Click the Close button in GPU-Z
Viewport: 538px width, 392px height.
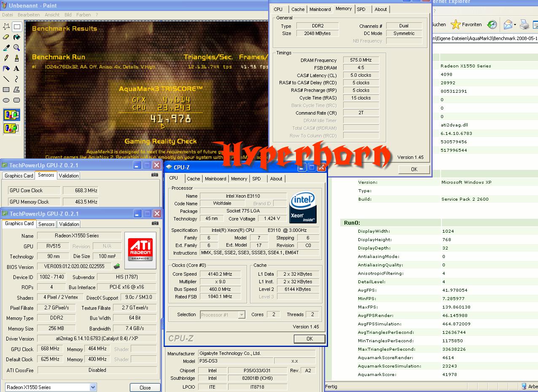[x=145, y=387]
